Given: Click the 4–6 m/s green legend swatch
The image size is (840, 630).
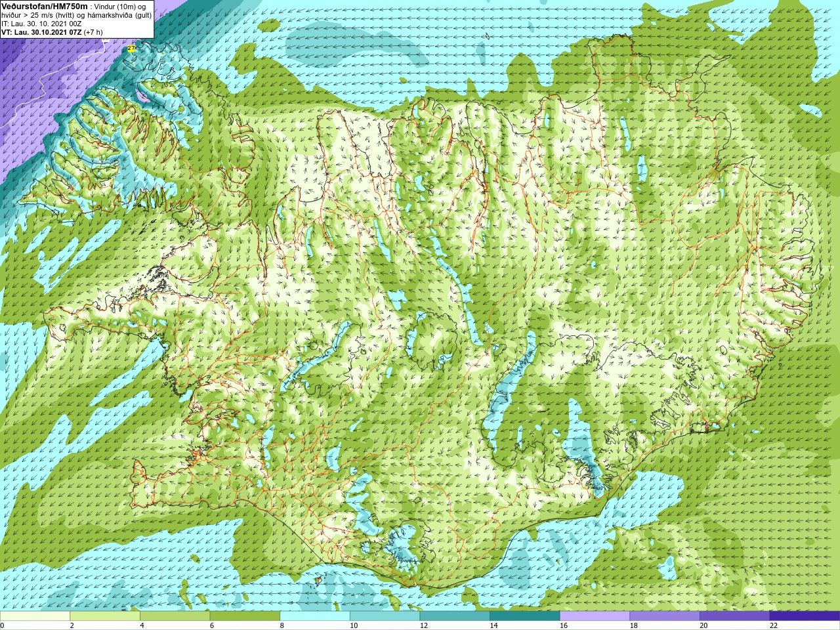Looking at the screenshot, I should click(x=175, y=616).
